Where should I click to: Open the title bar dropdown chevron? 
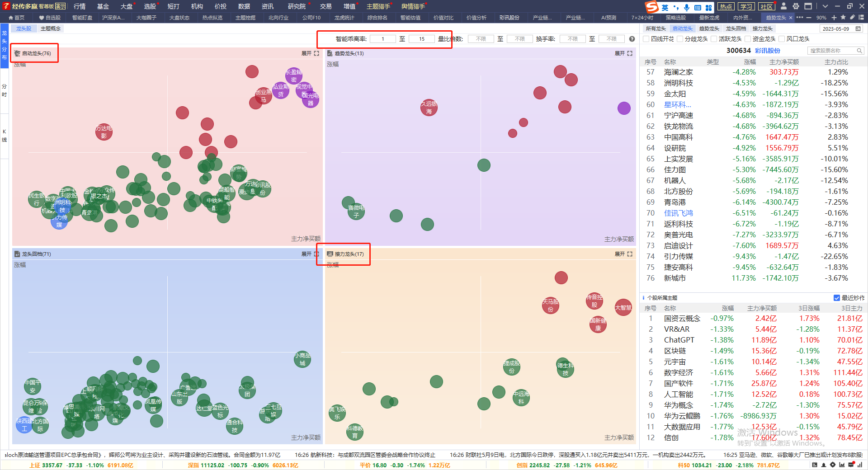click(x=825, y=6)
